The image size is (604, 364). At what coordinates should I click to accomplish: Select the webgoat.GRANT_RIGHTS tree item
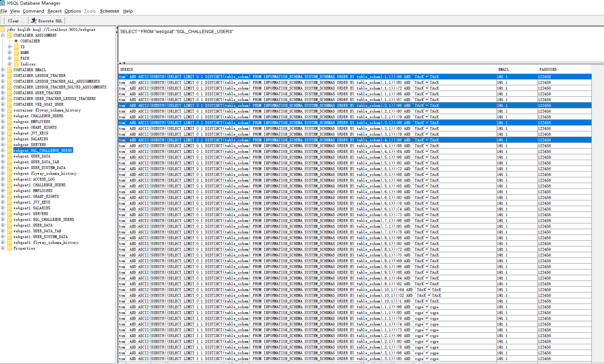click(x=35, y=127)
